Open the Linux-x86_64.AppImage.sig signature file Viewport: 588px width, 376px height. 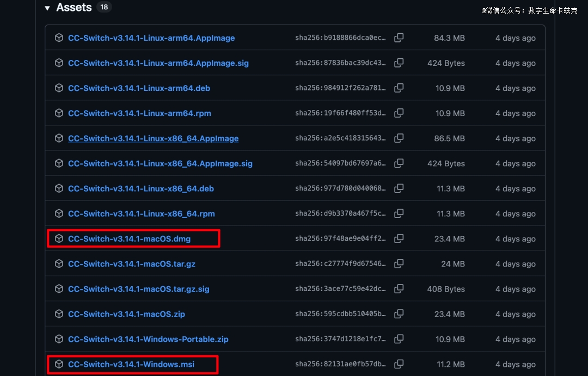click(160, 163)
